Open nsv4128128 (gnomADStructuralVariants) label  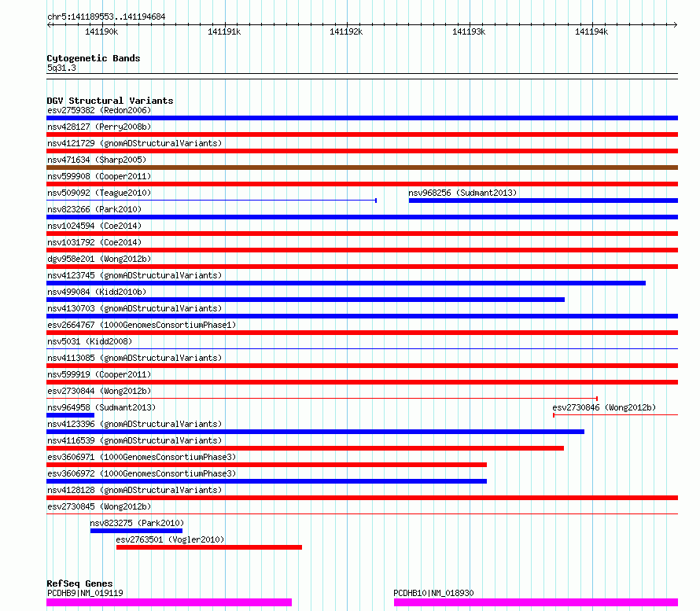point(134,490)
